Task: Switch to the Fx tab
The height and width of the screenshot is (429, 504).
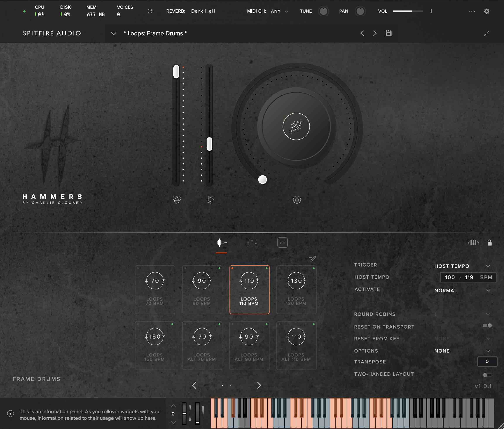Action: (x=282, y=243)
